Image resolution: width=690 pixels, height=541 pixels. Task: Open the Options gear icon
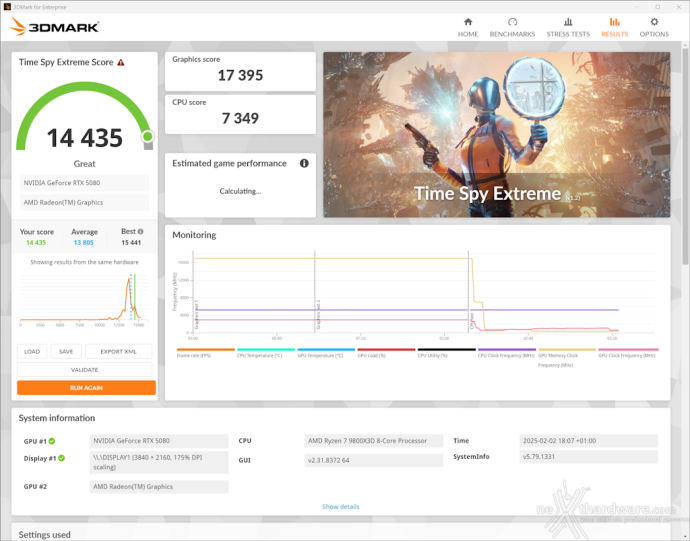pos(654,22)
